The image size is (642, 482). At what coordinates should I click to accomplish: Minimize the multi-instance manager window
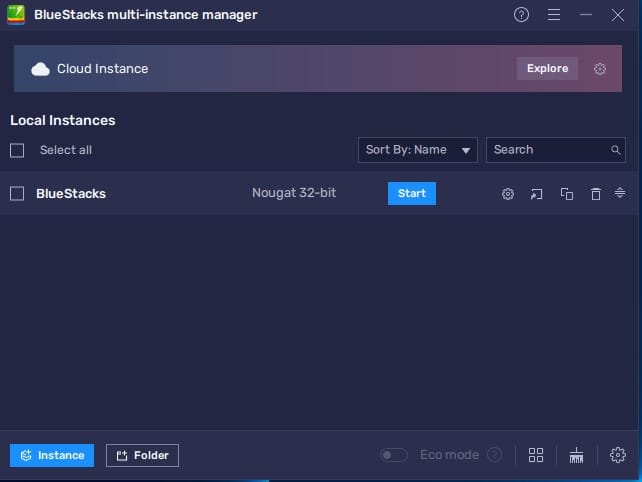click(586, 15)
